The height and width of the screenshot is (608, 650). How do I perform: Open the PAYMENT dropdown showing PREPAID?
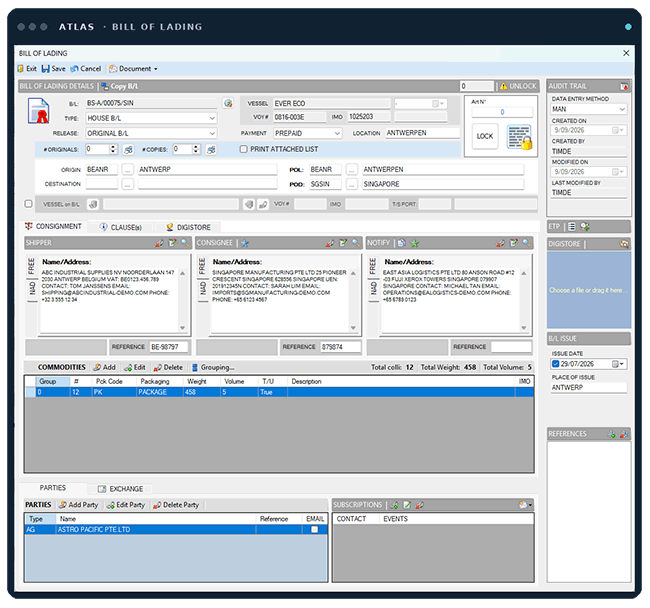337,133
